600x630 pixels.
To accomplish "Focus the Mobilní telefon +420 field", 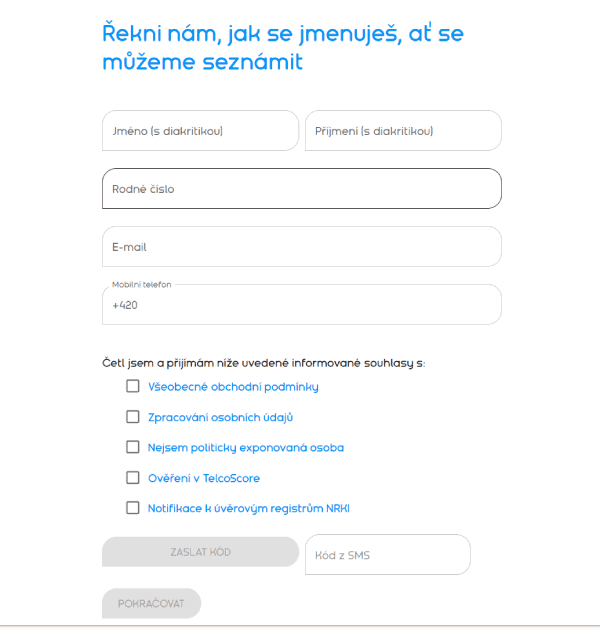I will tap(302, 305).
